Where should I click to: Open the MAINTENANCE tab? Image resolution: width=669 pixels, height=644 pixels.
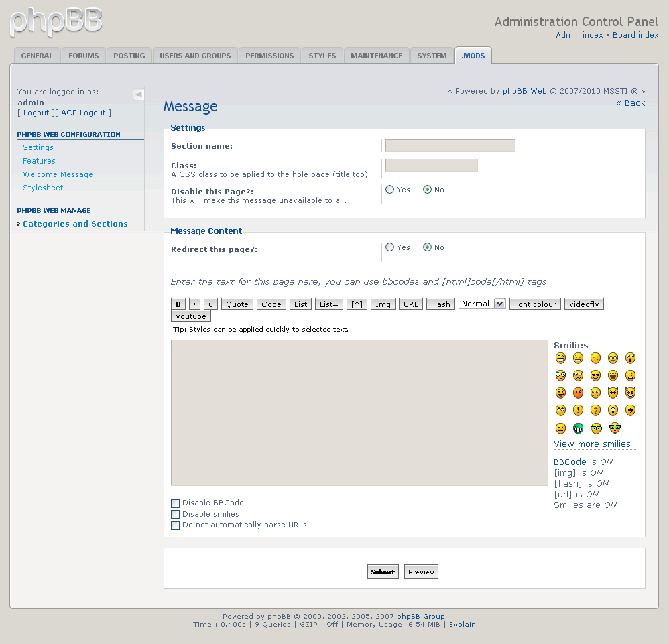(x=377, y=56)
